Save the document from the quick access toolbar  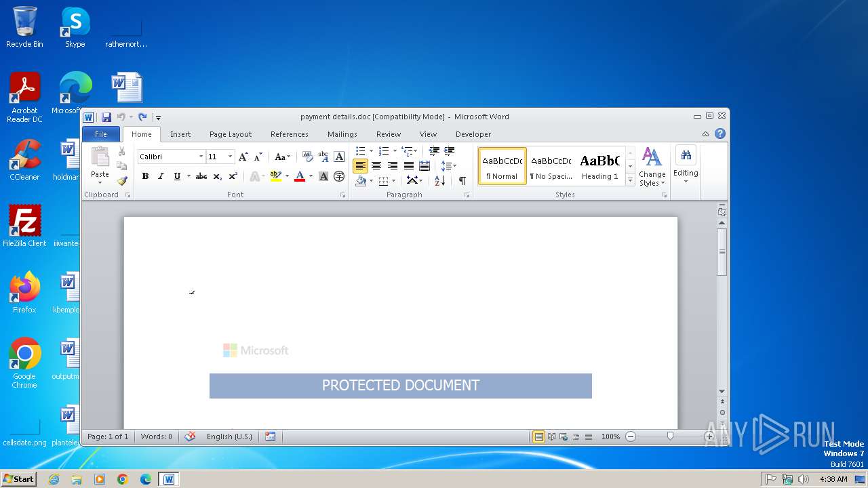coord(106,117)
